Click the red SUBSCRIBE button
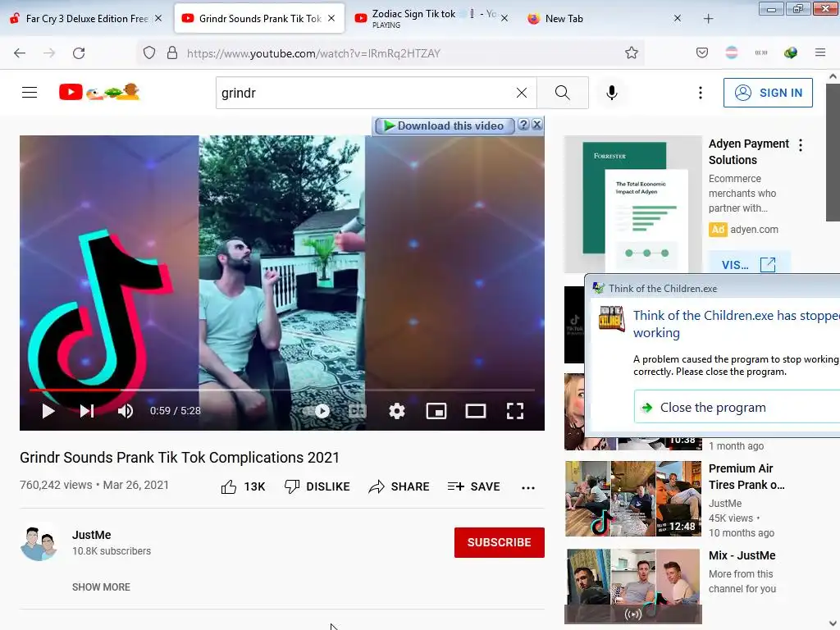 click(500, 542)
